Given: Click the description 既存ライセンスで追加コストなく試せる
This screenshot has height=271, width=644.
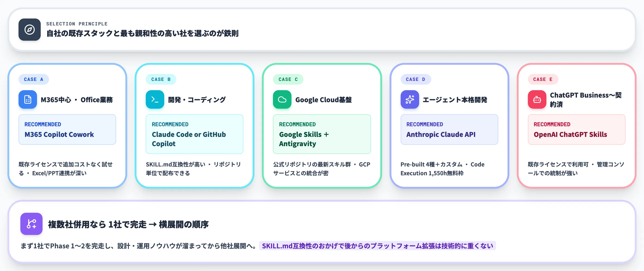Looking at the screenshot, I should pyautogui.click(x=65, y=169).
